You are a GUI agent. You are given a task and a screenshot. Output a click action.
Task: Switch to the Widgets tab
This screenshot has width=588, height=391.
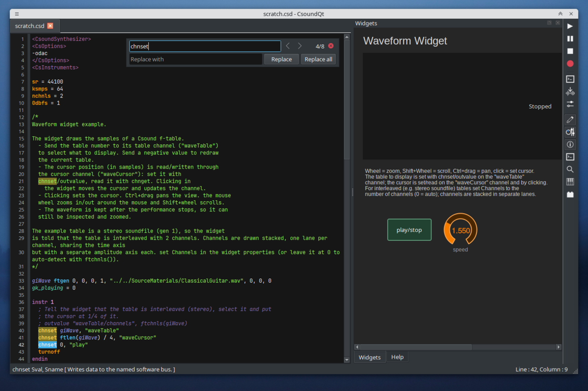tap(370, 357)
